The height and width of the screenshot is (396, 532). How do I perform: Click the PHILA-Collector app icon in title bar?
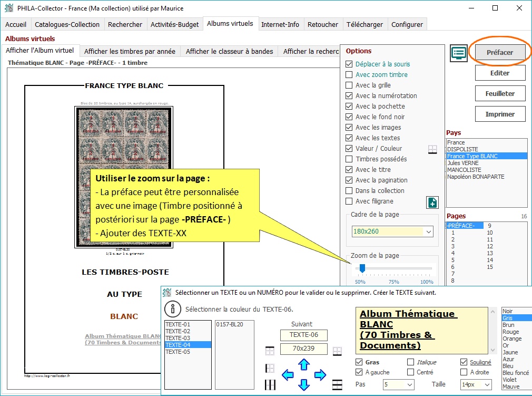[x=9, y=8]
